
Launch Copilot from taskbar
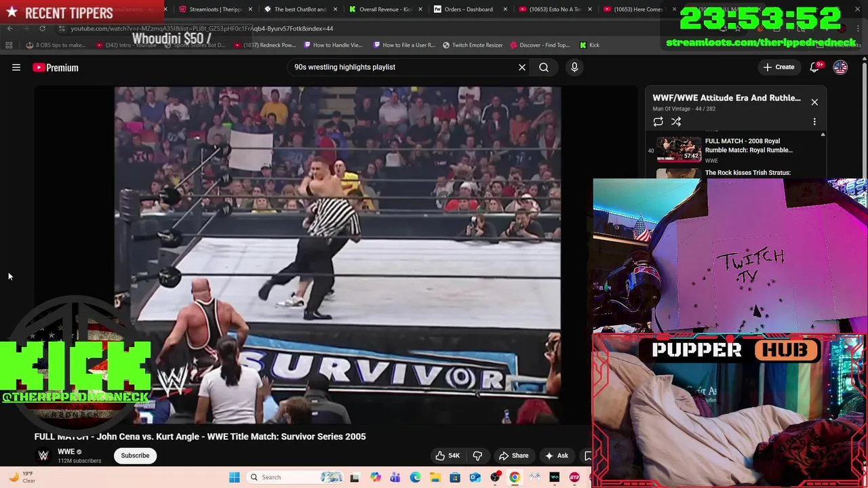376,477
